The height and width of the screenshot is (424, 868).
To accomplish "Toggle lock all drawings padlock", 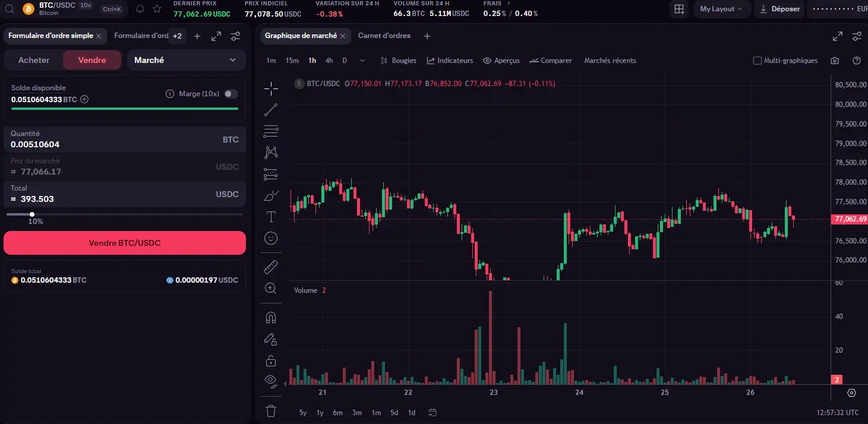I will 271,360.
